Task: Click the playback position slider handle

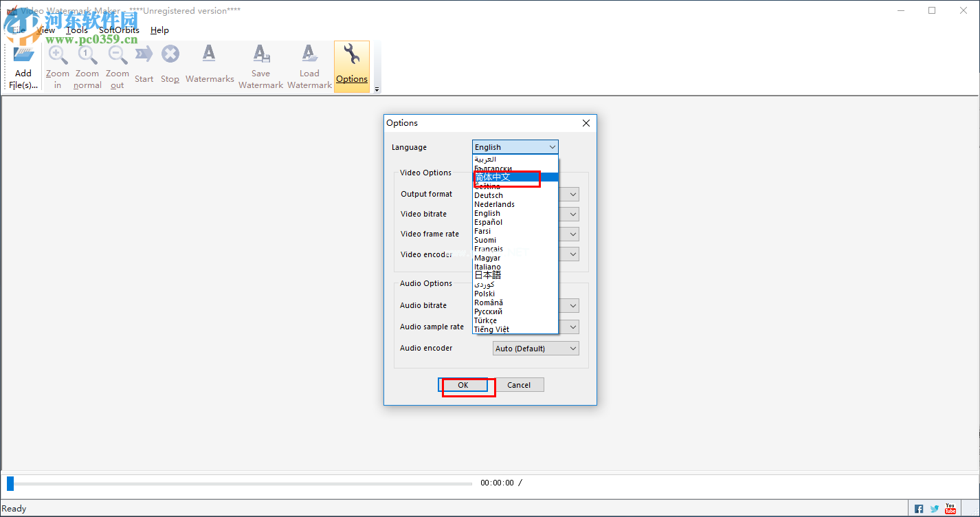Action: (10, 483)
